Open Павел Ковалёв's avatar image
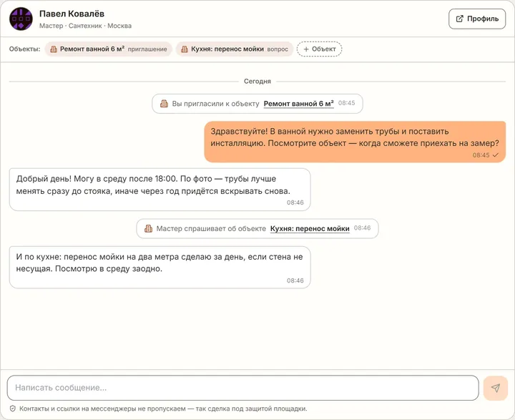This screenshot has width=515, height=420. [x=21, y=19]
